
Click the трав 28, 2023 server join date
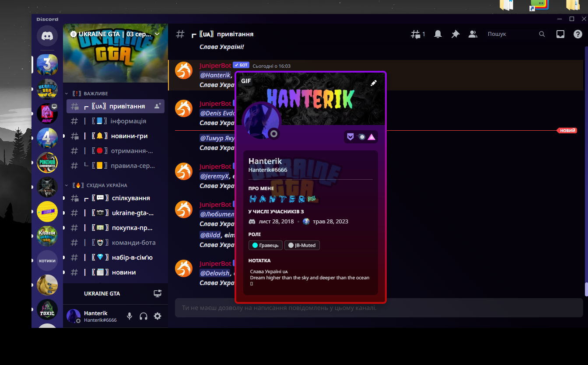[331, 221]
